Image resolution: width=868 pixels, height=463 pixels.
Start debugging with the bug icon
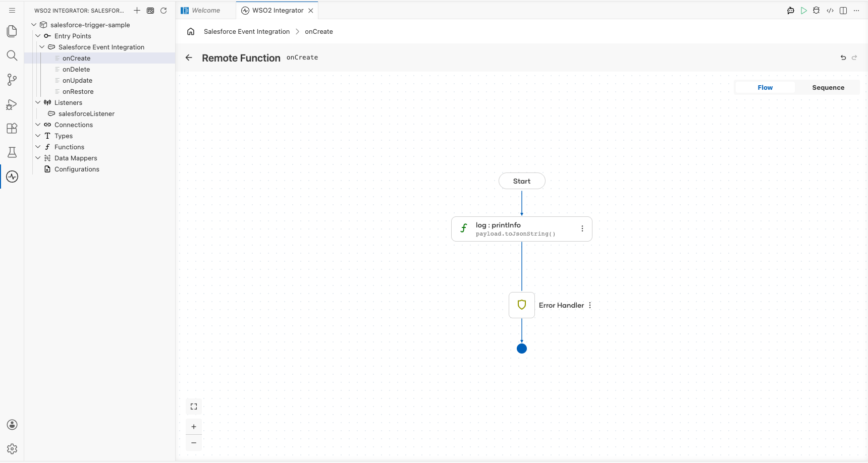tap(817, 10)
